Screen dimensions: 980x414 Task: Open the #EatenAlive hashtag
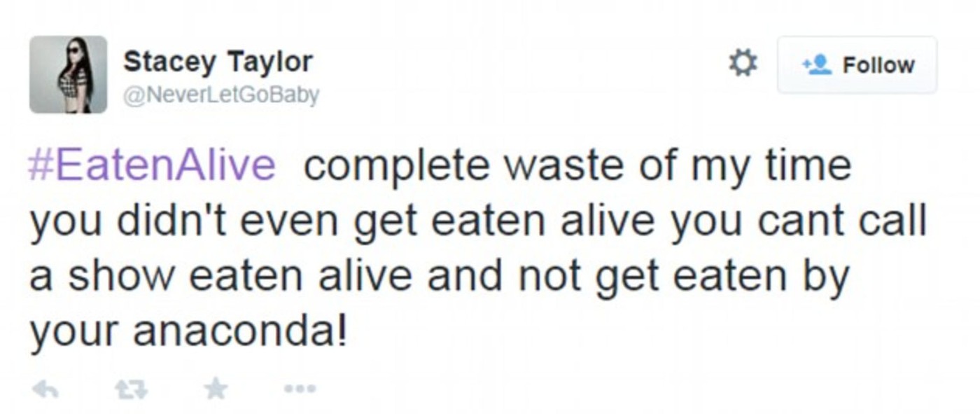pos(152,166)
